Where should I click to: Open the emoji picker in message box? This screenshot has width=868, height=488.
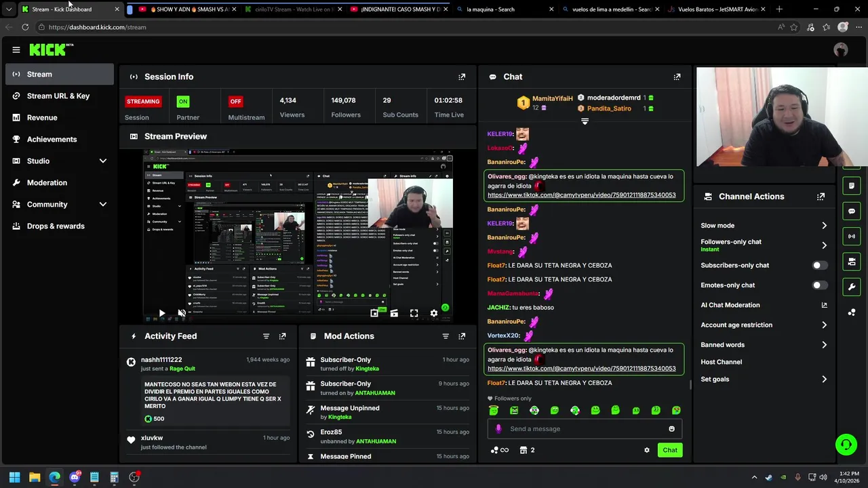pos(671,428)
